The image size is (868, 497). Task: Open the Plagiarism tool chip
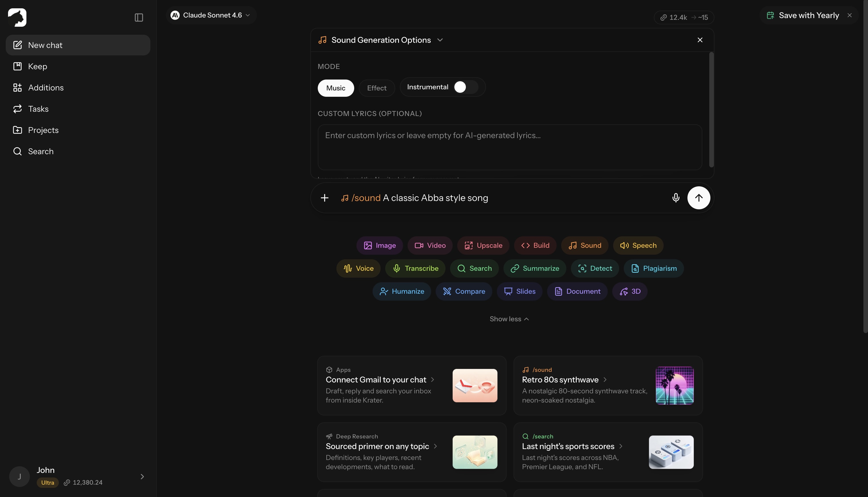click(653, 268)
